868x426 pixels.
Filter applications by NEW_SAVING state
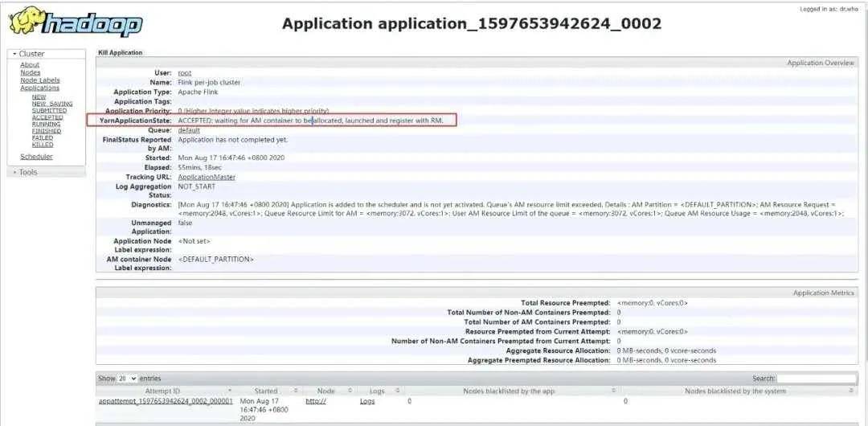52,104
